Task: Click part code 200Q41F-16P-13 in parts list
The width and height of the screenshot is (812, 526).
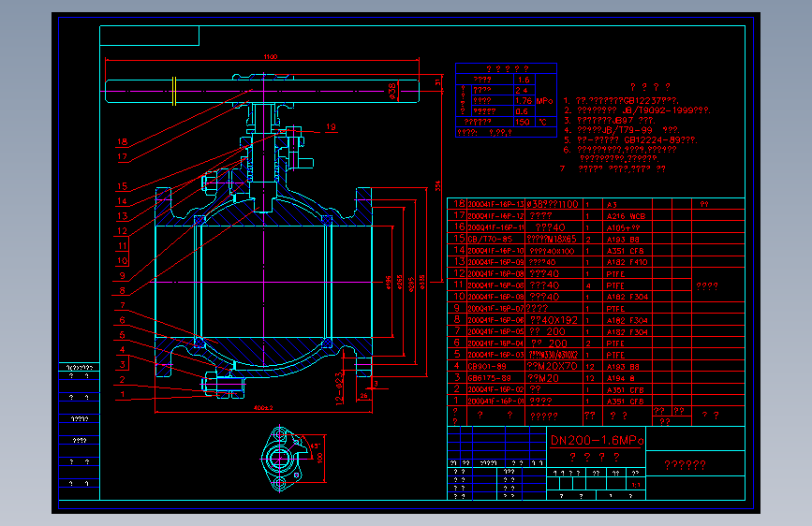Action: (496, 204)
